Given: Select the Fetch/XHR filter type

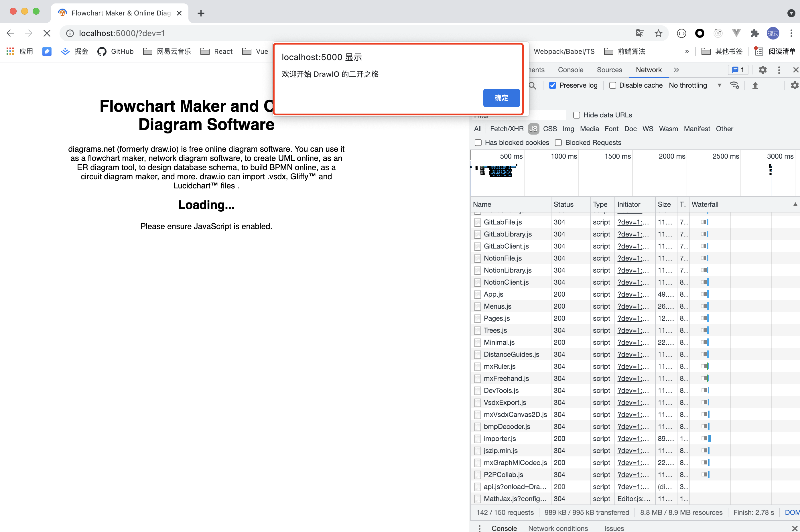Looking at the screenshot, I should (x=507, y=129).
